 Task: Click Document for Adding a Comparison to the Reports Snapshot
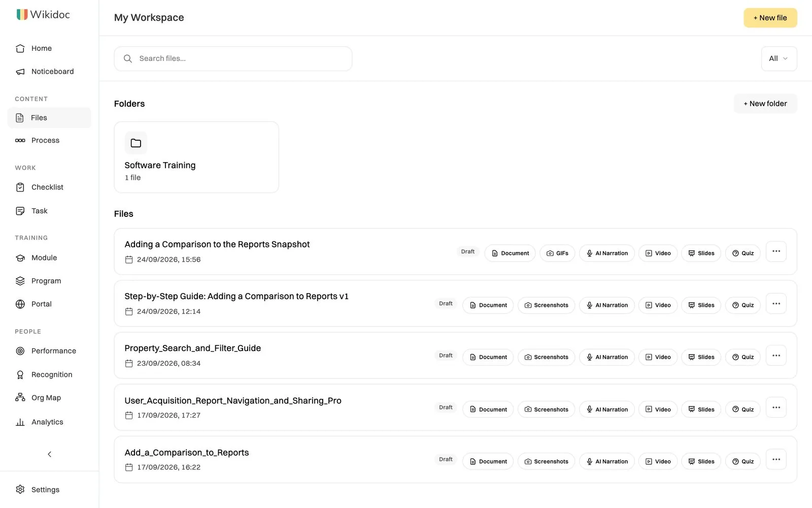pos(510,253)
